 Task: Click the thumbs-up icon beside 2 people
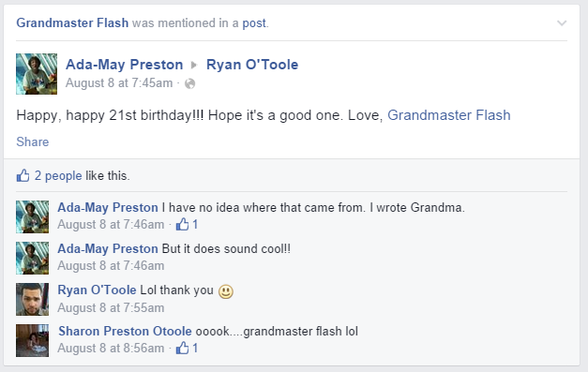(23, 175)
